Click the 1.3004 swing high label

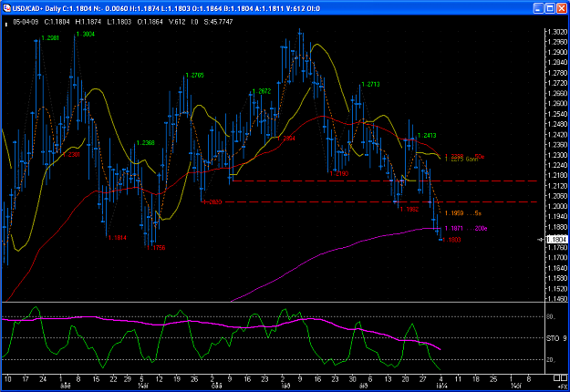tap(86, 34)
